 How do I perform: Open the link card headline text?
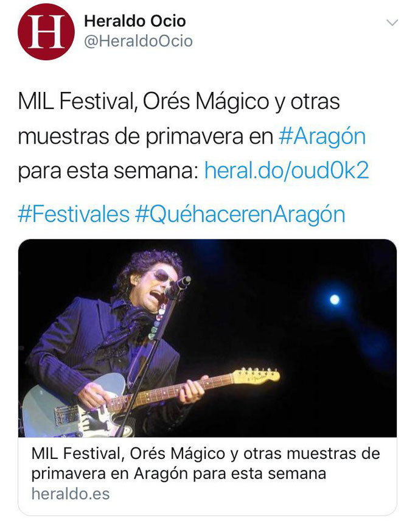pyautogui.click(x=206, y=463)
